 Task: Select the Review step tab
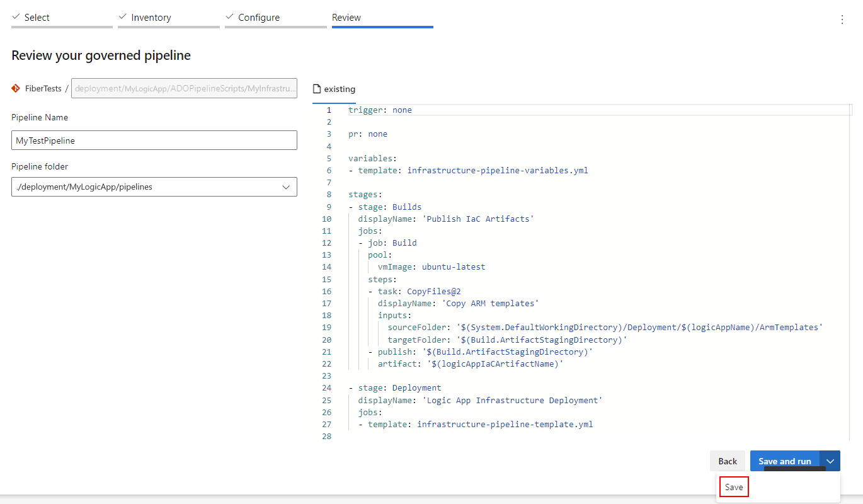(x=382, y=19)
